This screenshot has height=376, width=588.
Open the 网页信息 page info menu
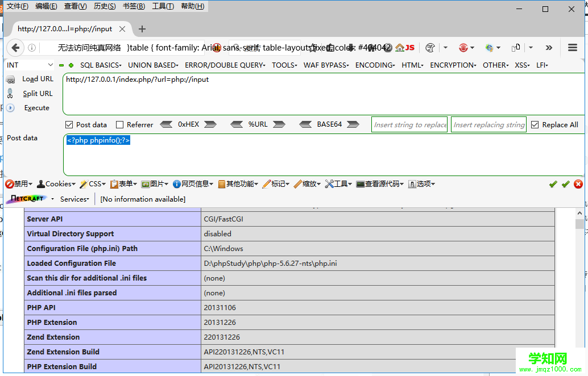click(x=193, y=184)
